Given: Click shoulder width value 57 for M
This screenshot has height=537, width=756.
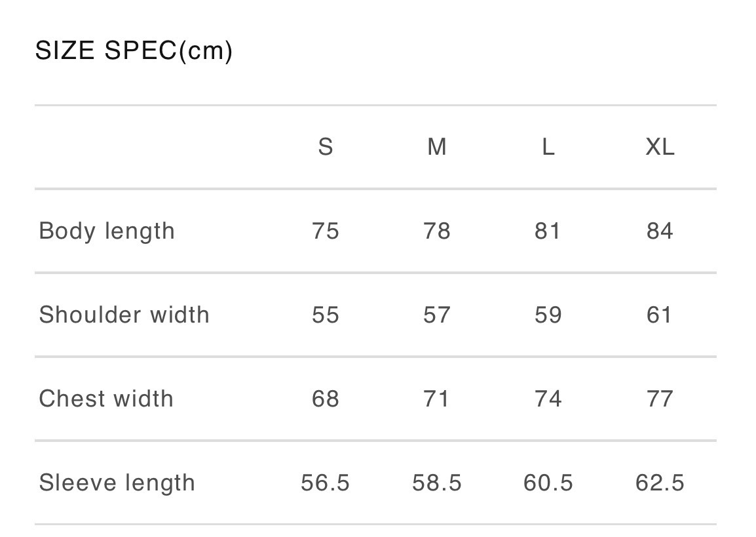Looking at the screenshot, I should click(437, 315).
